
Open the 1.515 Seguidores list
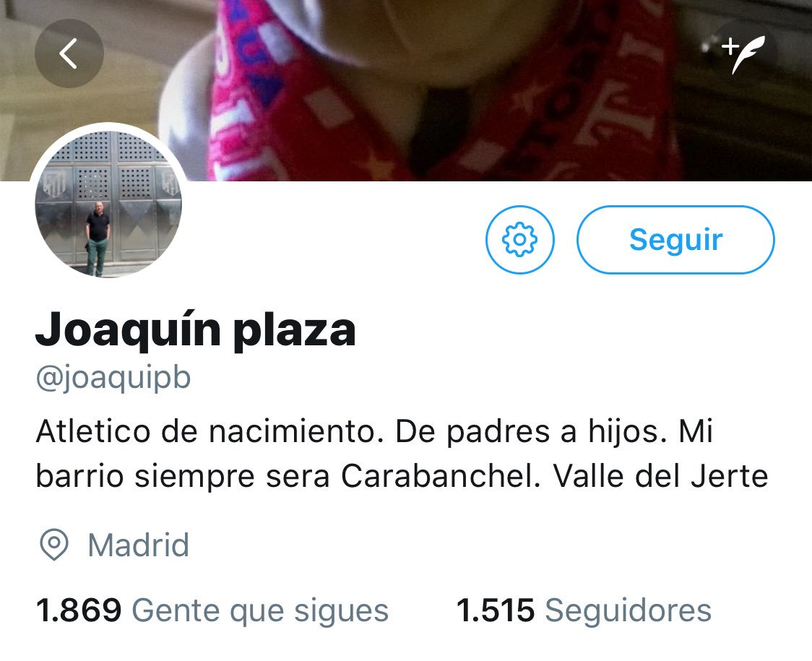click(x=584, y=610)
